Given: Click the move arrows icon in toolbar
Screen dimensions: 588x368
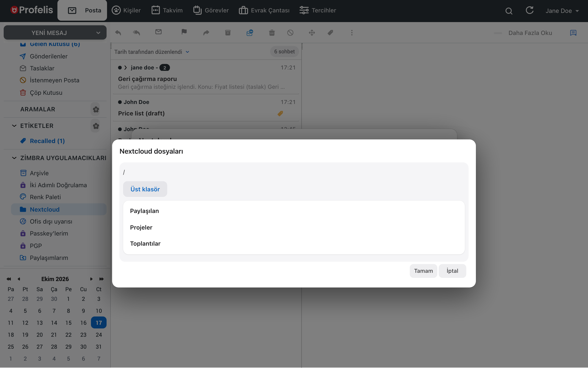Looking at the screenshot, I should coord(312,33).
